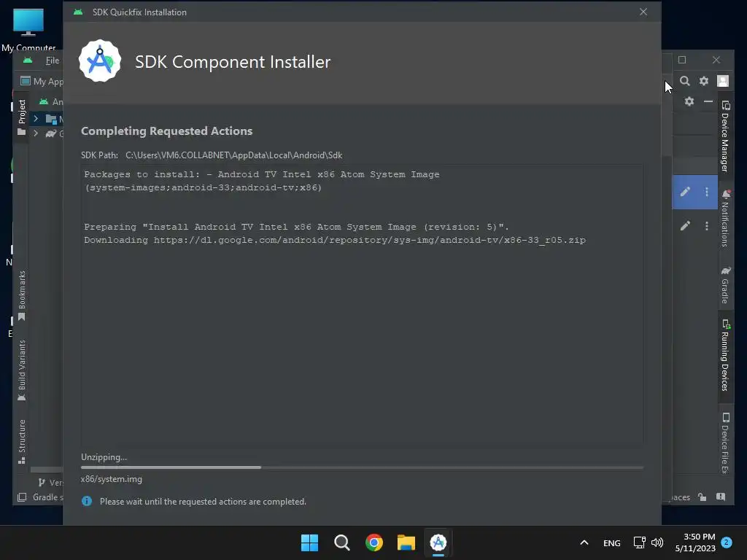Hide the Device Manager panel with minus icon

coord(708,101)
